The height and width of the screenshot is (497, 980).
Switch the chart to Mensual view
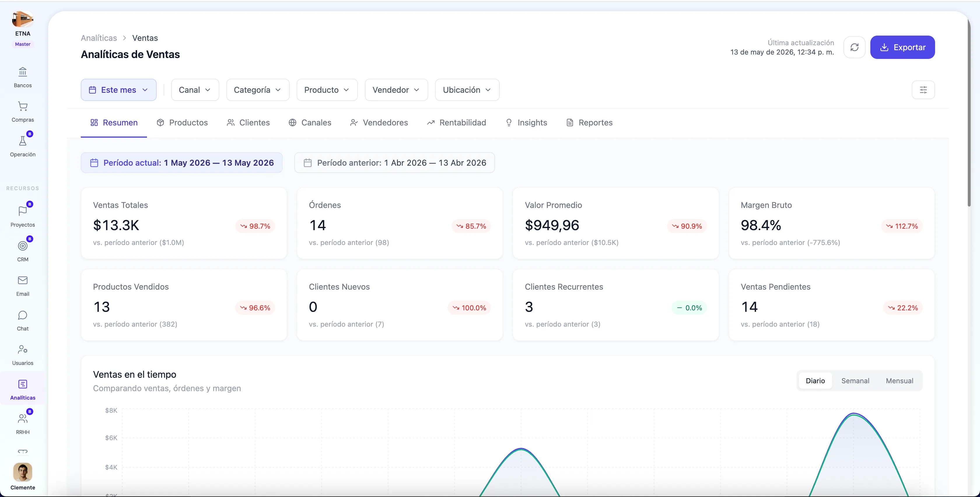tap(899, 381)
